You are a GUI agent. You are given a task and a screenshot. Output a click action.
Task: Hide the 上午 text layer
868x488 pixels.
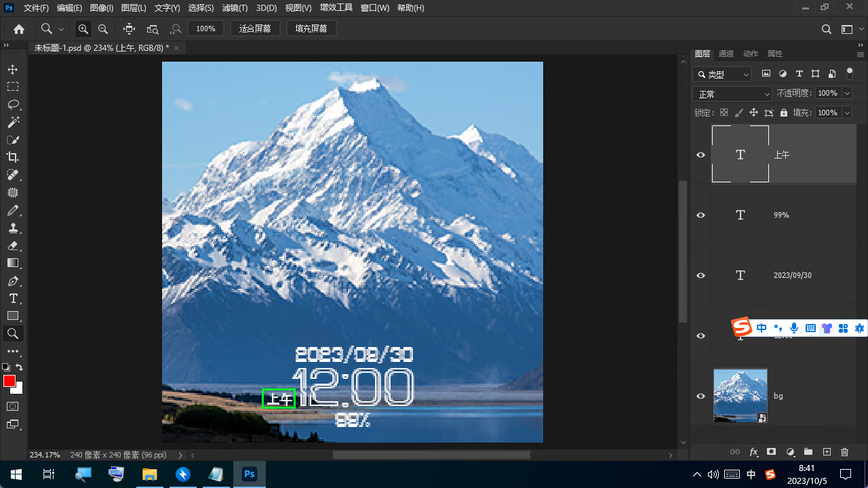click(x=701, y=155)
